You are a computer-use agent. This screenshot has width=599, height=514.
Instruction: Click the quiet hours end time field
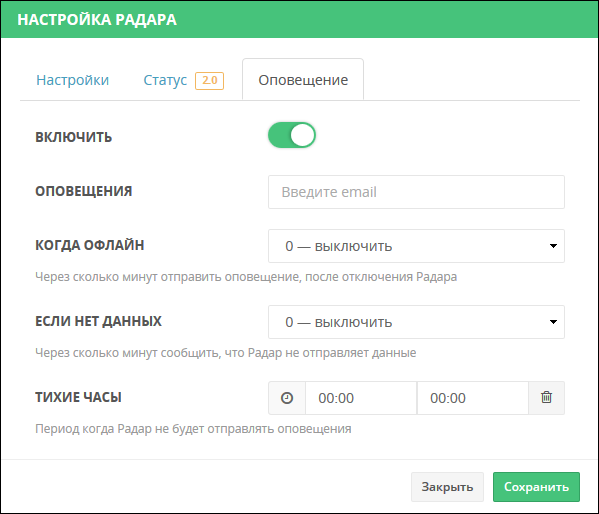coord(473,398)
